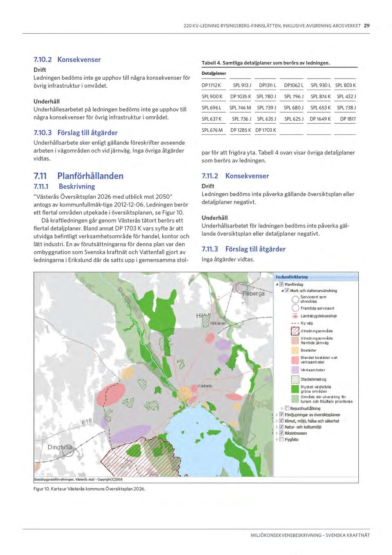Screen dimensions: 392x555
Task: Collapse the Planförslag tree node
Action: click(x=277, y=285)
